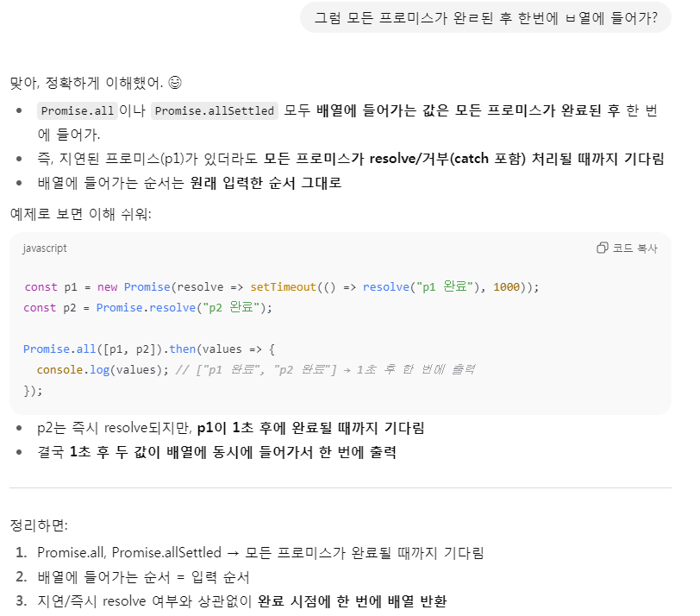Click the gray comment text in the code
This screenshot has height=616, width=700.
coord(324,369)
